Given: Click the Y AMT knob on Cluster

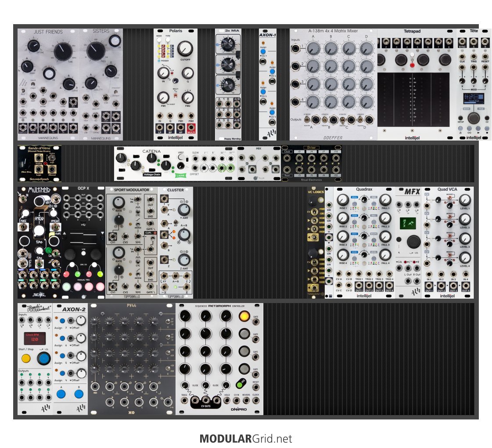Looking at the screenshot, I should tap(184, 209).
